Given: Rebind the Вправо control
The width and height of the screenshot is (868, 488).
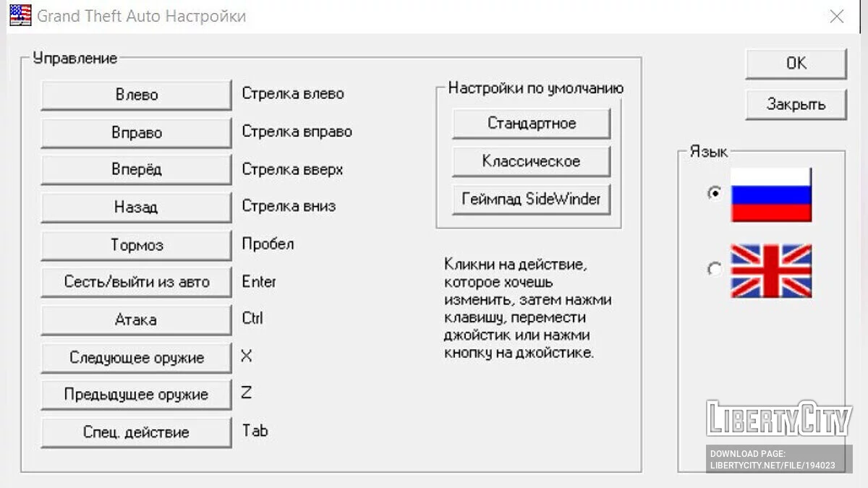Looking at the screenshot, I should click(x=136, y=133).
